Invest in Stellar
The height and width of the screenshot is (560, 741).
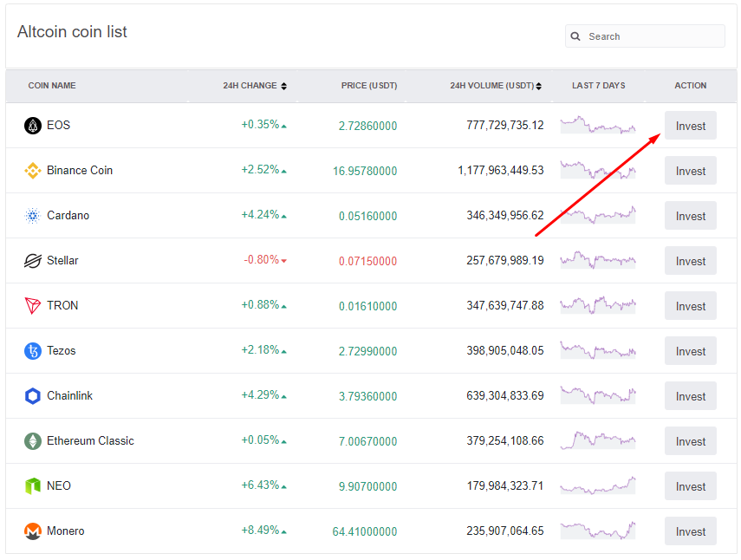click(691, 261)
